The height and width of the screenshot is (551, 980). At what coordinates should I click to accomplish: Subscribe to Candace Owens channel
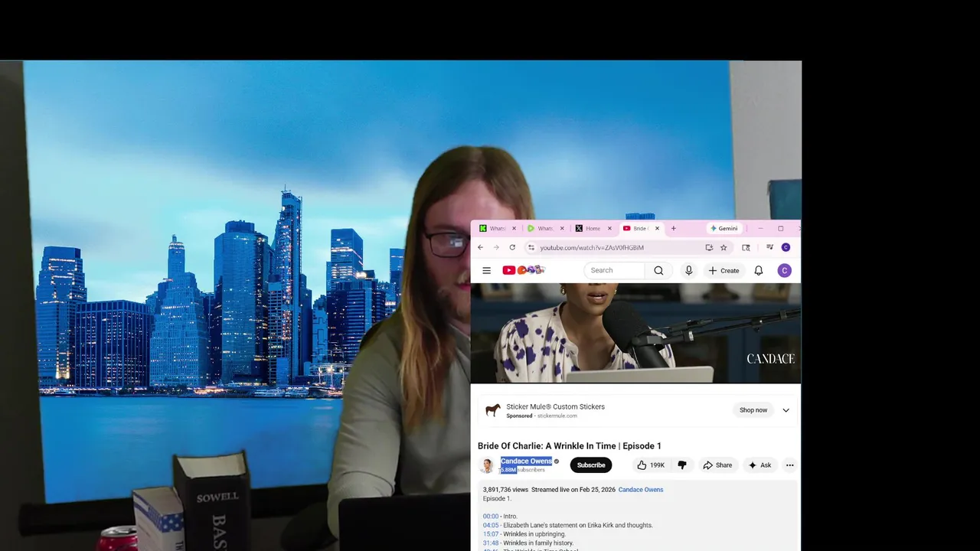click(591, 465)
